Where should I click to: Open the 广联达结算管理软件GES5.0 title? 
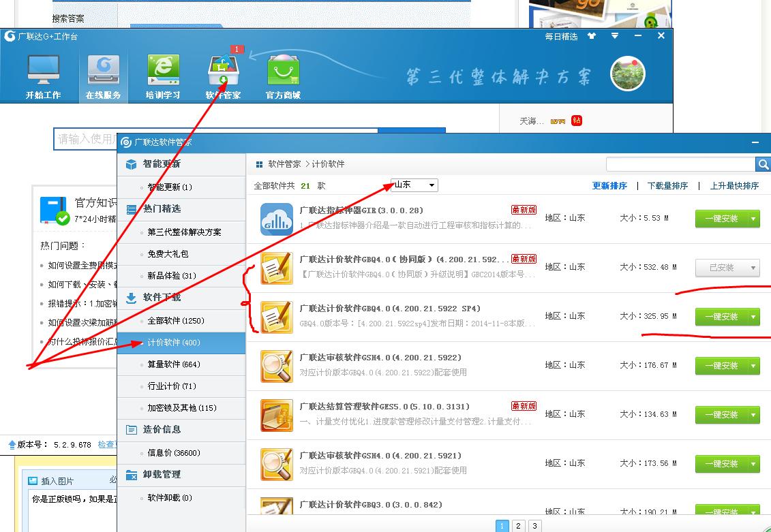click(x=384, y=407)
